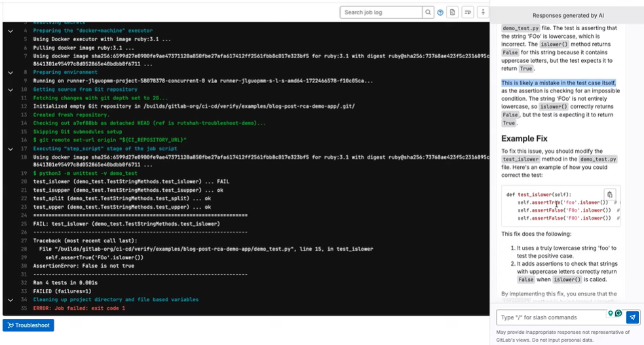The height and width of the screenshot is (345, 644).
Task: Click the 'test_islower ... FAIL' log line
Action: click(x=132, y=182)
